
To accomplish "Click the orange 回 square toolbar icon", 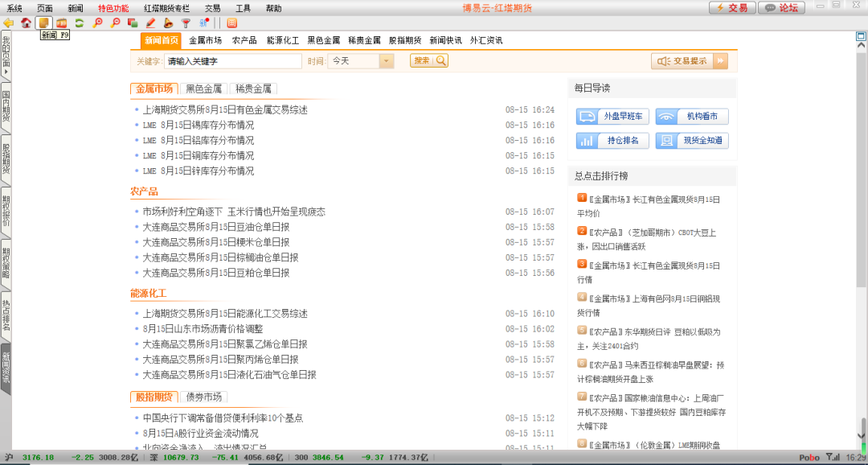I will (x=231, y=23).
